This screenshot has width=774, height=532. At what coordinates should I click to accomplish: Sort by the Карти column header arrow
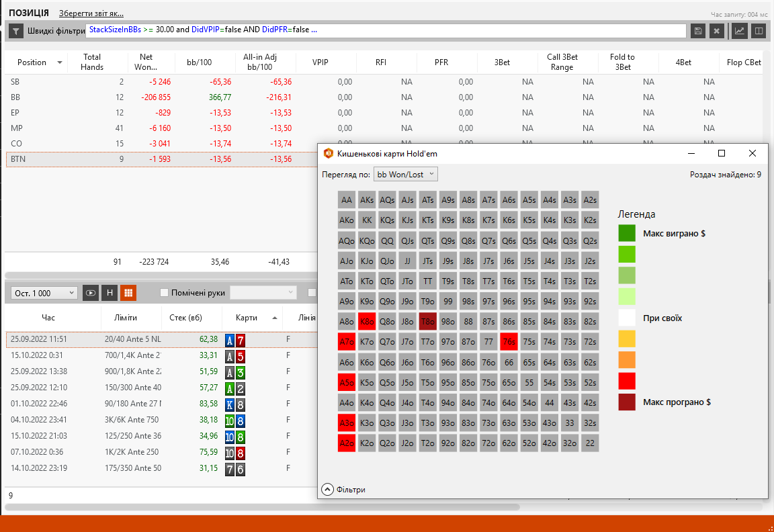tap(274, 318)
